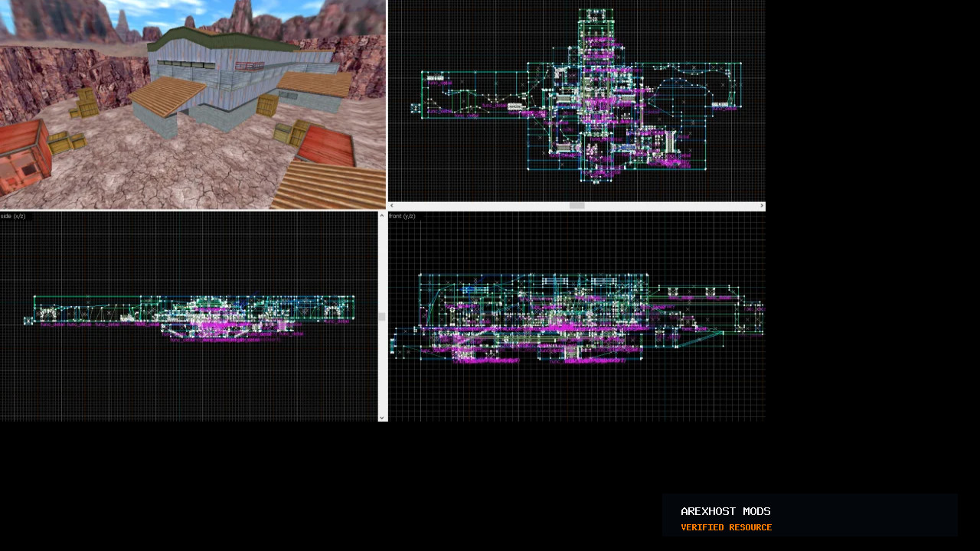Click the horizontal scrollbar thumb
The width and height of the screenshot is (980, 551).
click(x=577, y=206)
